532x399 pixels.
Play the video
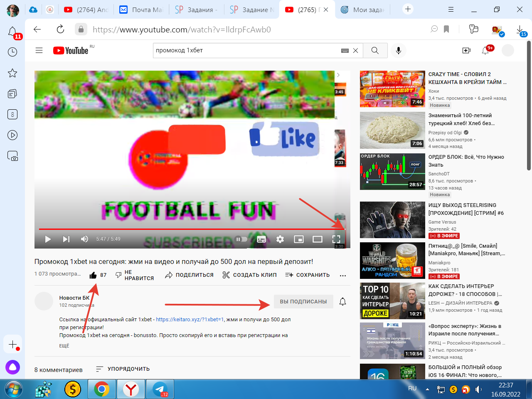coord(48,239)
